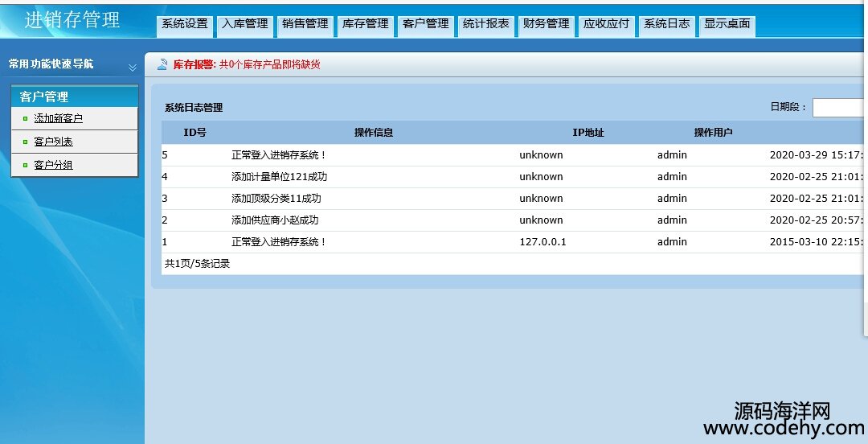868x444 pixels.
Task: Select log entry 添加计量单位121成功
Action: pos(279,177)
